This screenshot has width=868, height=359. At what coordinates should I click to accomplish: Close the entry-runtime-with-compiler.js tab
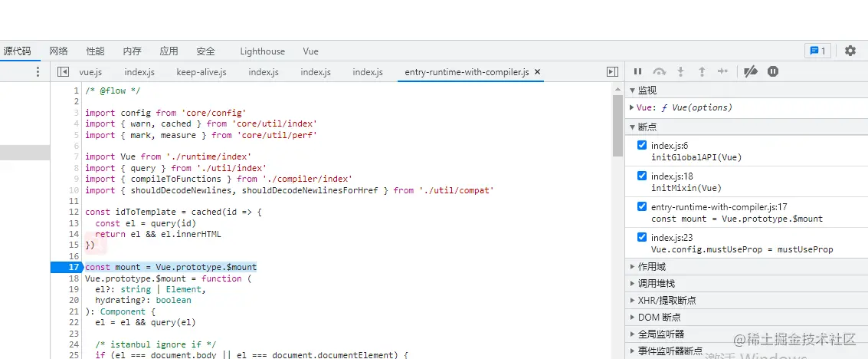pyautogui.click(x=537, y=72)
